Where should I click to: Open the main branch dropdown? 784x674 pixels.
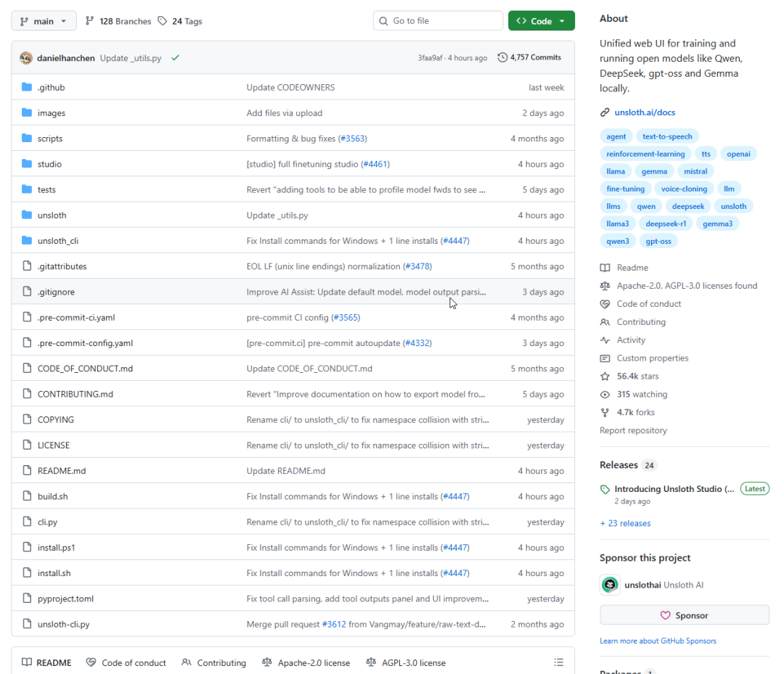[x=44, y=21]
